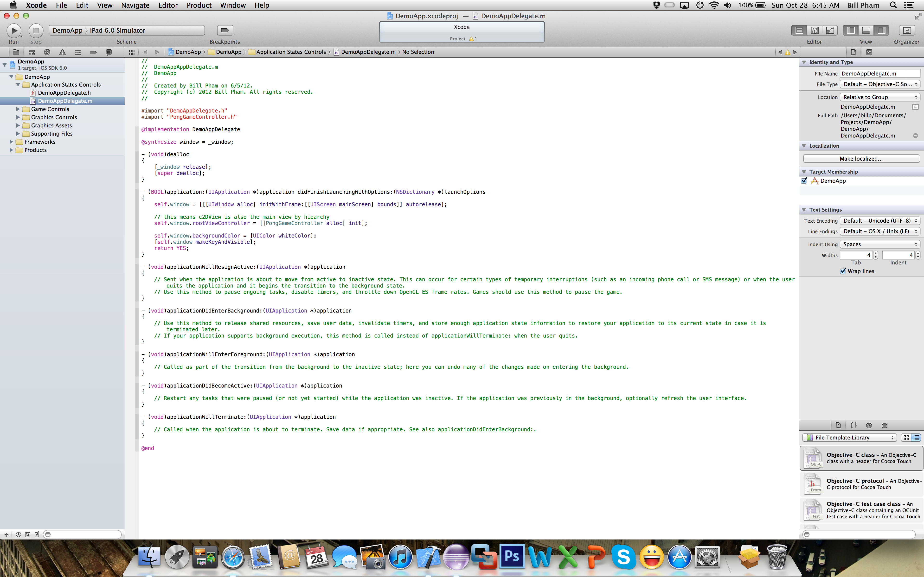Image resolution: width=924 pixels, height=577 pixels.
Task: Switch to the Assistant editor
Action: pos(815,30)
